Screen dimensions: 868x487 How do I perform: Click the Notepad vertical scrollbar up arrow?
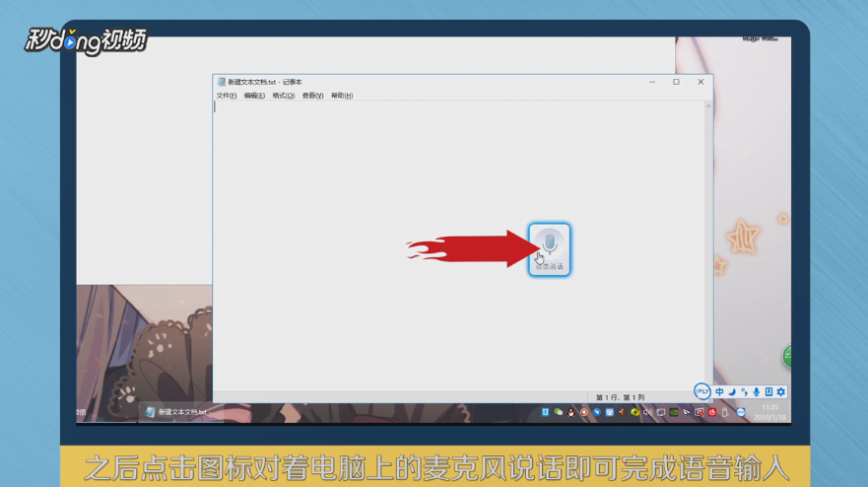pos(708,105)
